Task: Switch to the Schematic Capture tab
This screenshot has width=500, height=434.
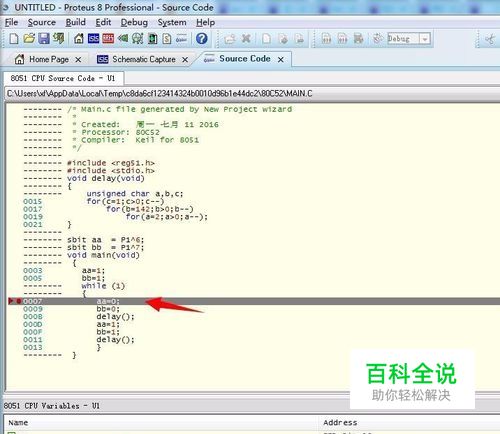Action: [143, 59]
